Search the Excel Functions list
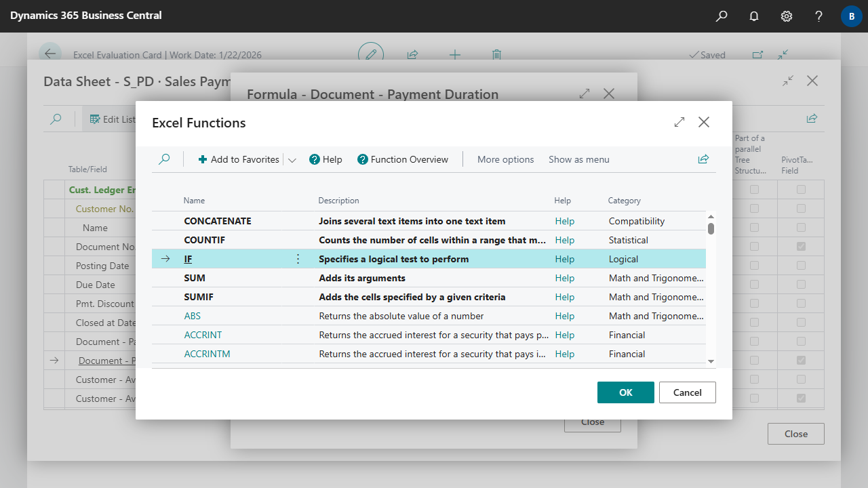This screenshot has width=868, height=488. pos(164,159)
